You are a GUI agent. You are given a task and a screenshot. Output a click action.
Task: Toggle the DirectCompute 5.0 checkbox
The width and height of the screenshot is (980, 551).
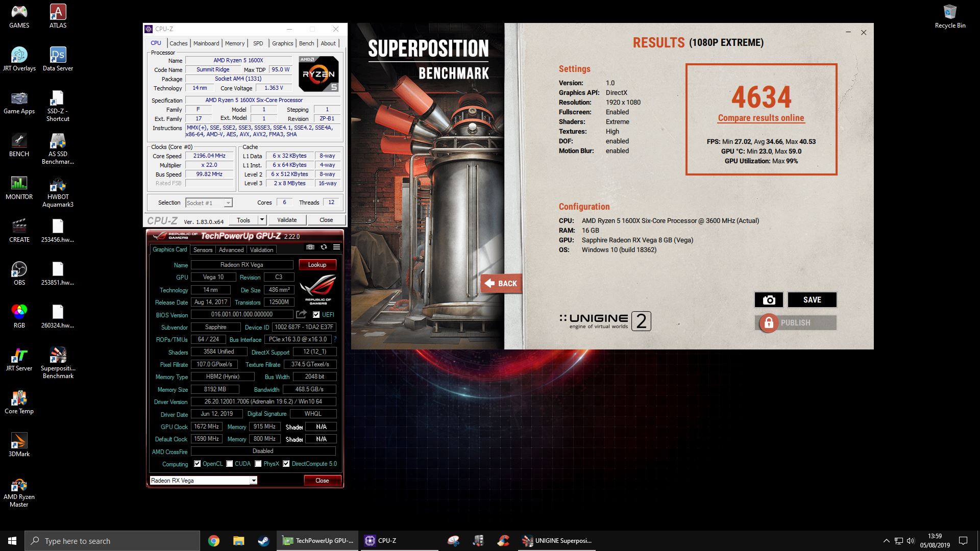(286, 464)
